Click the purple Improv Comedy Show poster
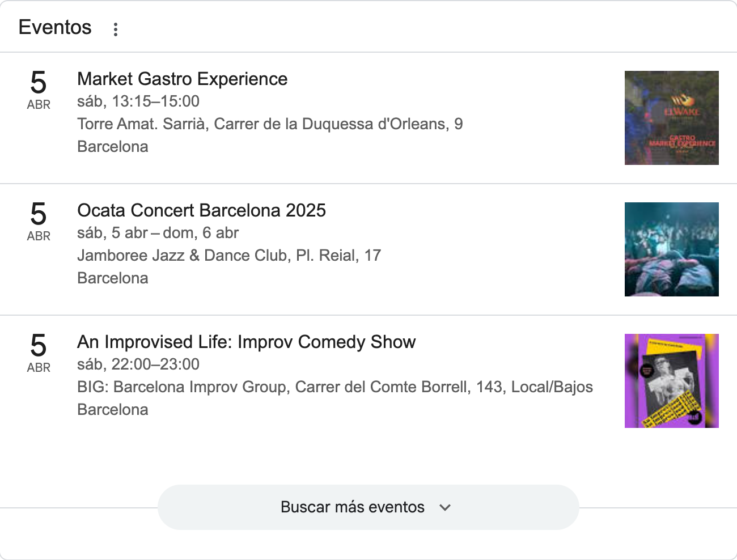The width and height of the screenshot is (737, 560). (x=671, y=381)
